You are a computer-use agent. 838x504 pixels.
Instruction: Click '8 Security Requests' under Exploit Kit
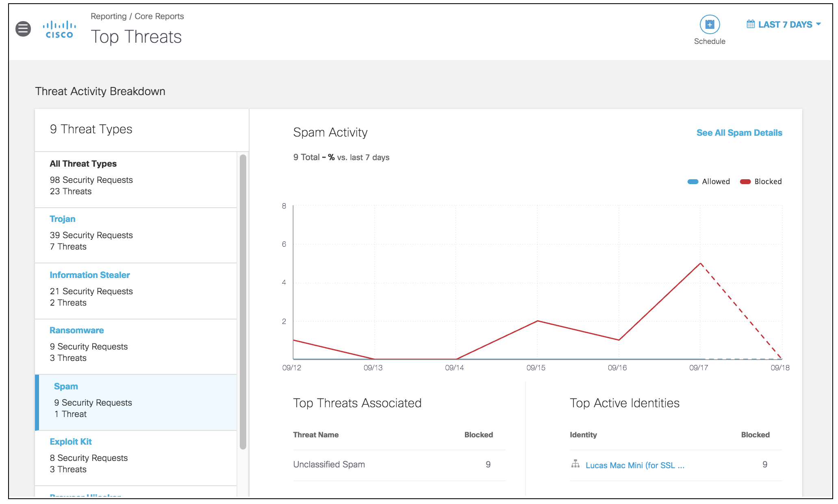click(89, 458)
